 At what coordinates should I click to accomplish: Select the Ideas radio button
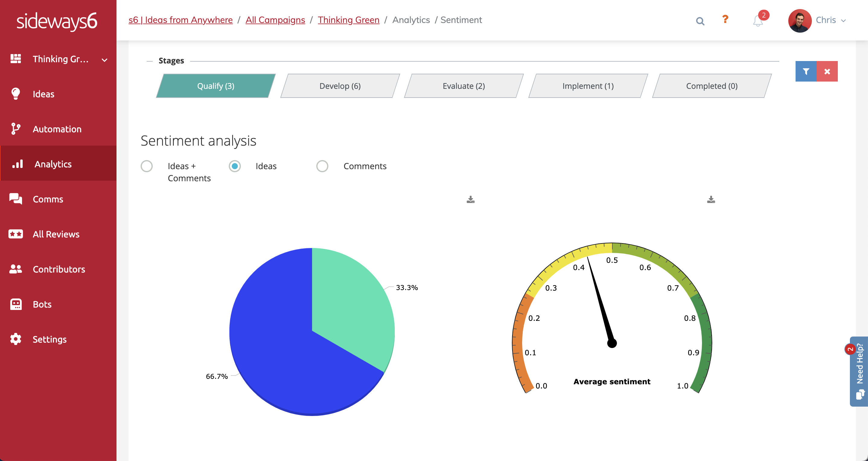coord(235,166)
